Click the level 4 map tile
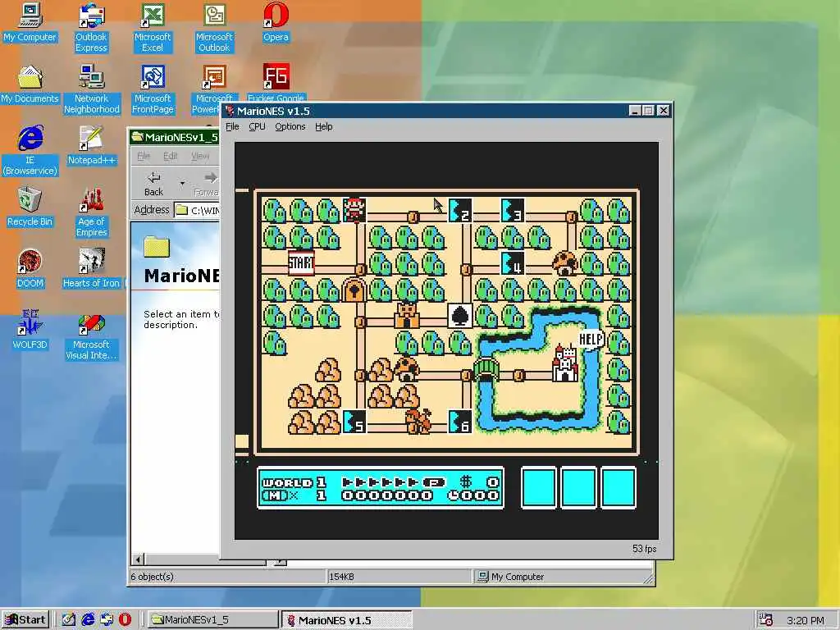 [x=513, y=263]
